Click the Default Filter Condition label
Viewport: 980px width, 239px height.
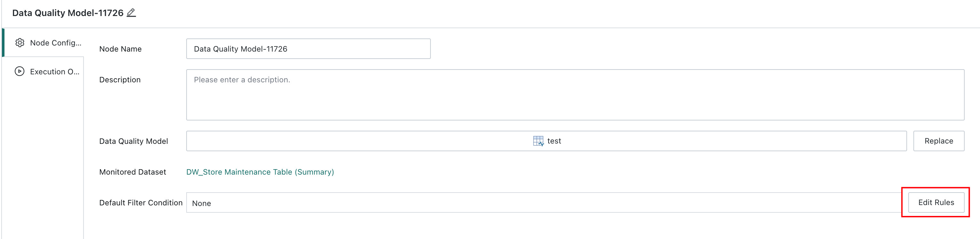pos(141,203)
